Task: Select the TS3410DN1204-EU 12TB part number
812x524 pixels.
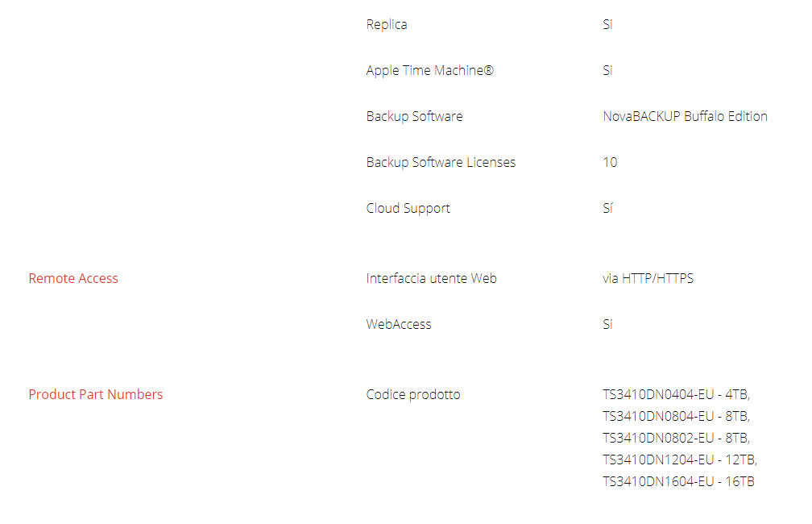Action: pyautogui.click(x=680, y=460)
